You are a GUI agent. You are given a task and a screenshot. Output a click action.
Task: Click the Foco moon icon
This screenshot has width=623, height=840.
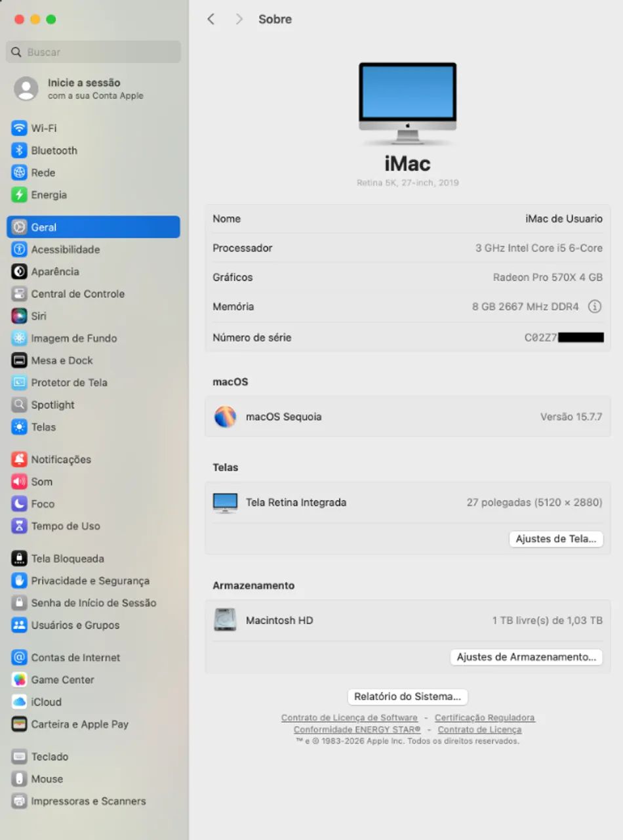[20, 504]
